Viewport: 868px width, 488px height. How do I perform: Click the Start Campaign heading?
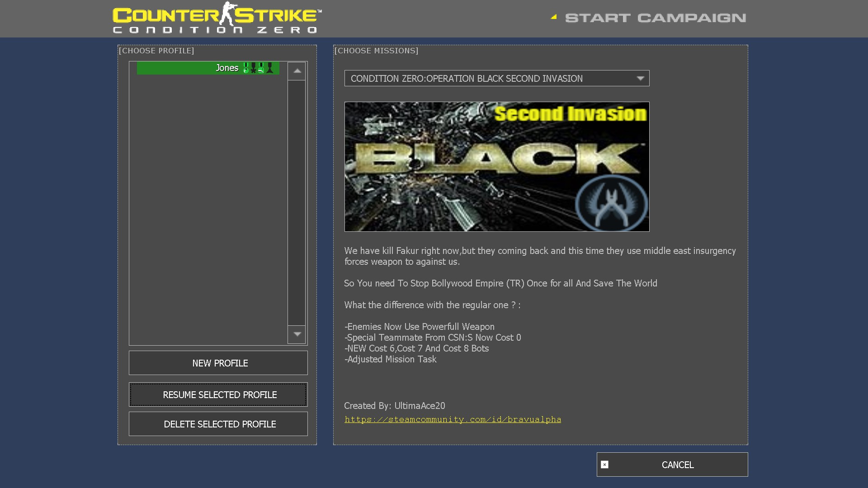tap(656, 18)
